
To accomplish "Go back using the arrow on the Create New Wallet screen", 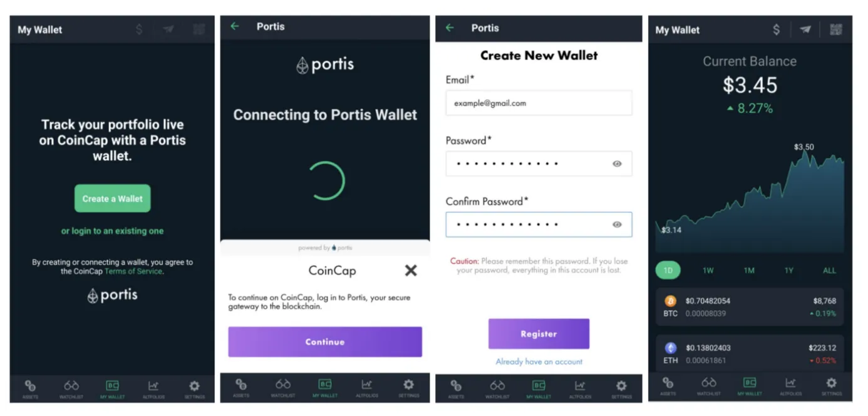I will [450, 28].
